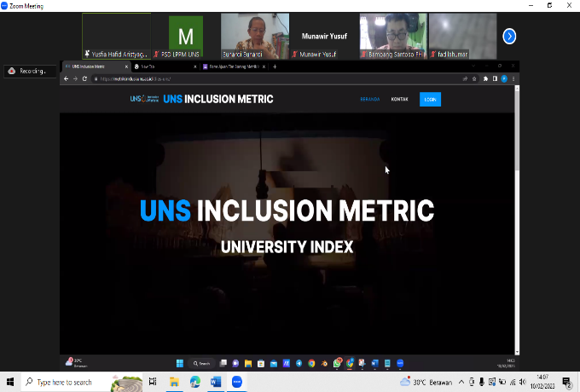Show next participants with the blue arrow
Image resolution: width=580 pixels, height=392 pixels.
[509, 36]
